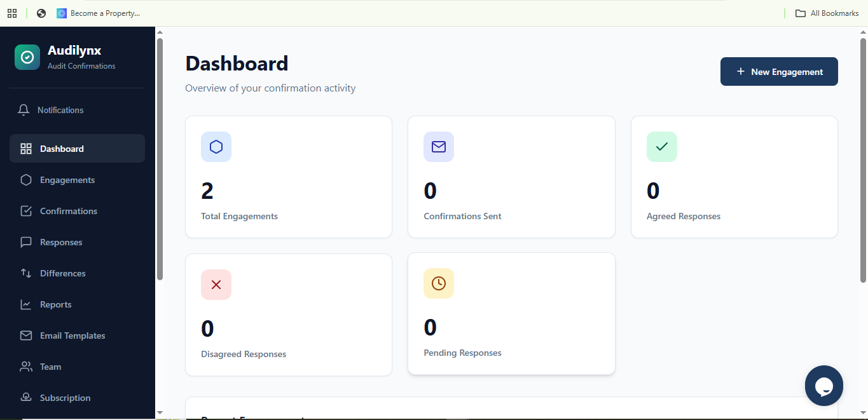The height and width of the screenshot is (420, 868).
Task: Click the Email Templates envelope icon
Action: coord(26,335)
